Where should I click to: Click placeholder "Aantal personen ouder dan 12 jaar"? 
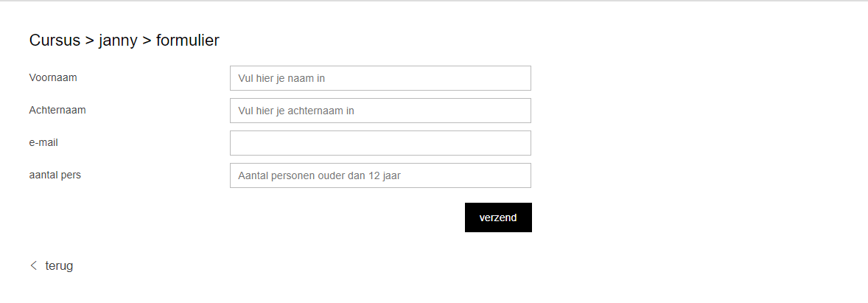click(319, 175)
